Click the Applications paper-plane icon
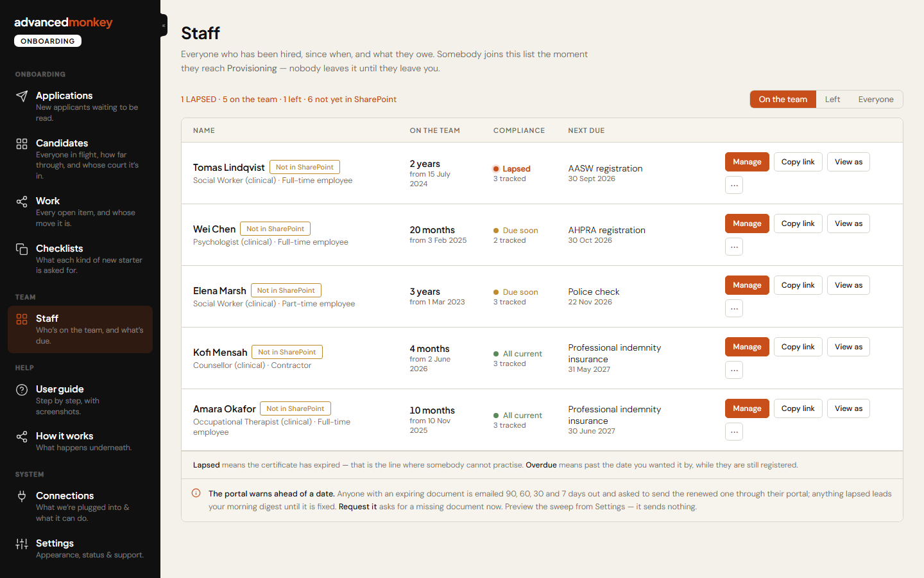The image size is (924, 578). [x=22, y=96]
